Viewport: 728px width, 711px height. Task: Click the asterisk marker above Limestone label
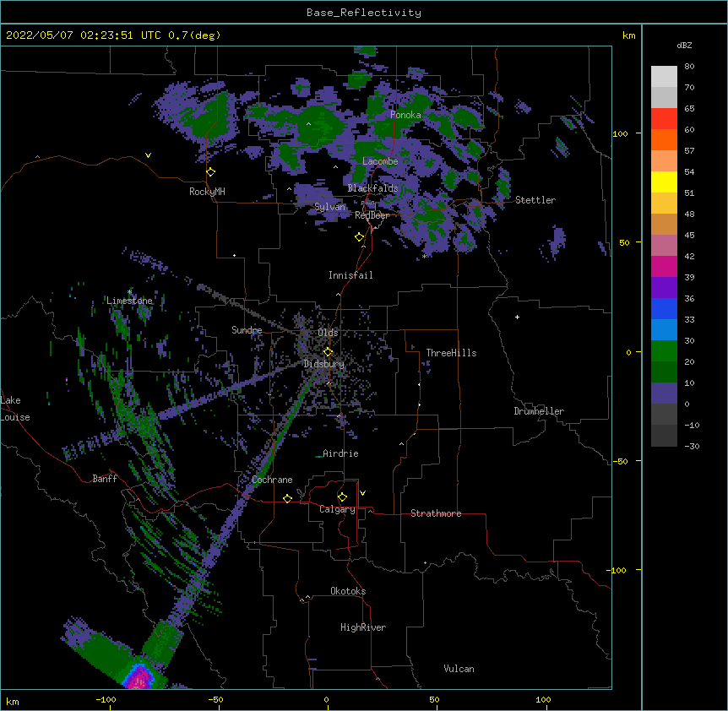(129, 292)
